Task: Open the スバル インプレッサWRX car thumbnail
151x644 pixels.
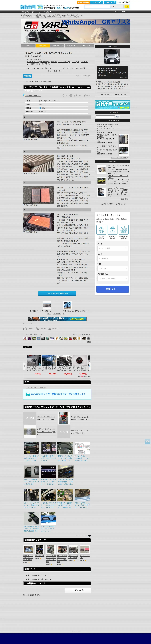Action: pos(102,192)
